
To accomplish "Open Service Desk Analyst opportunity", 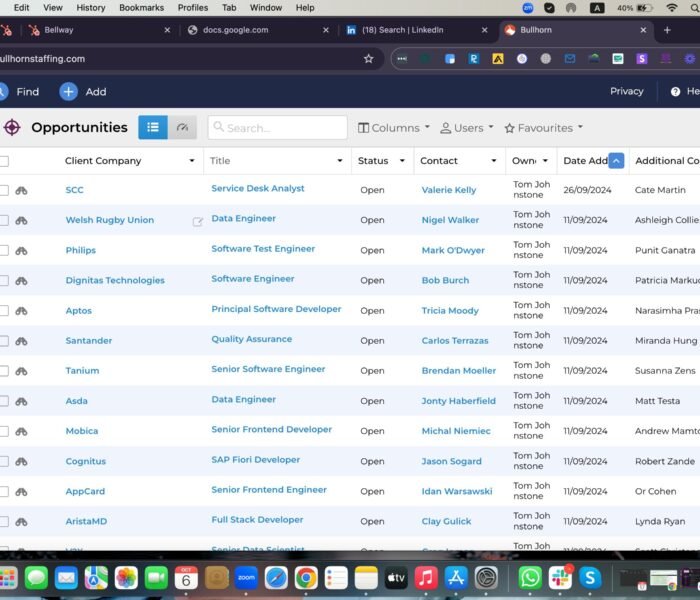I will (258, 188).
